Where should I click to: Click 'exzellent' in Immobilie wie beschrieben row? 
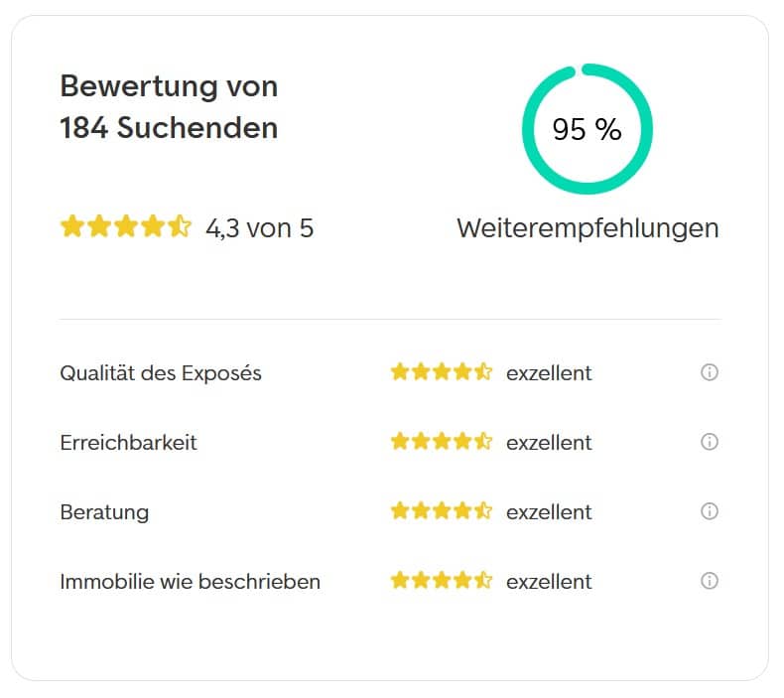(549, 582)
